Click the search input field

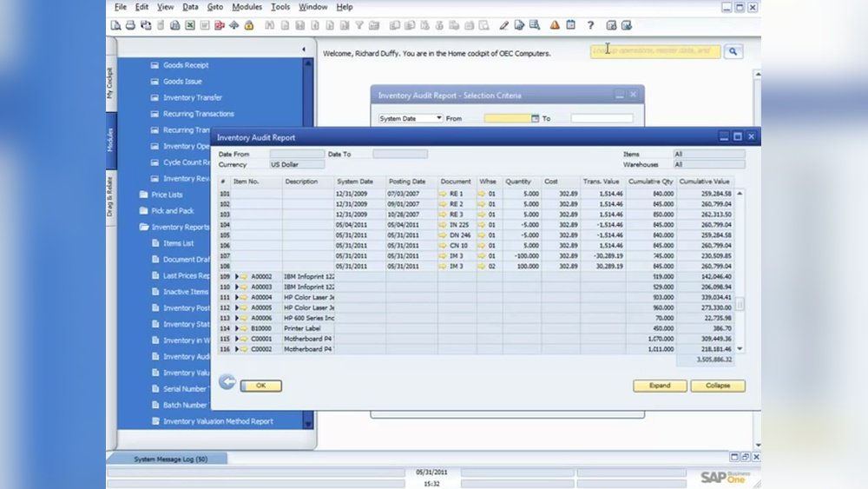654,51
